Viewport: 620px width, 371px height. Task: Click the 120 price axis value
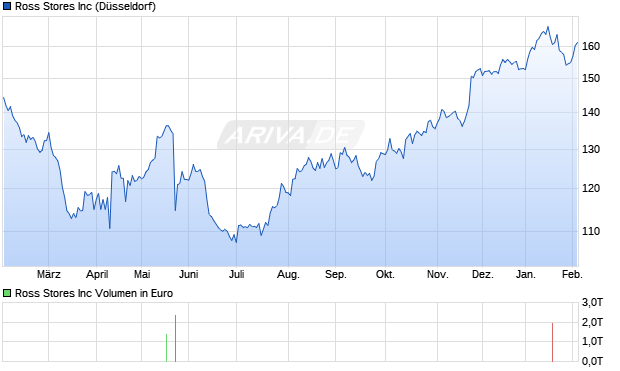point(591,188)
